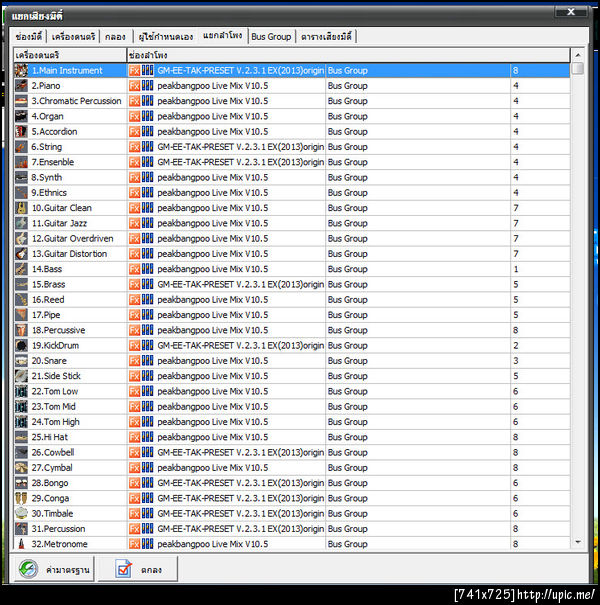Open the mixer icon in the Snare row
This screenshot has height=605, width=600.
[x=147, y=361]
